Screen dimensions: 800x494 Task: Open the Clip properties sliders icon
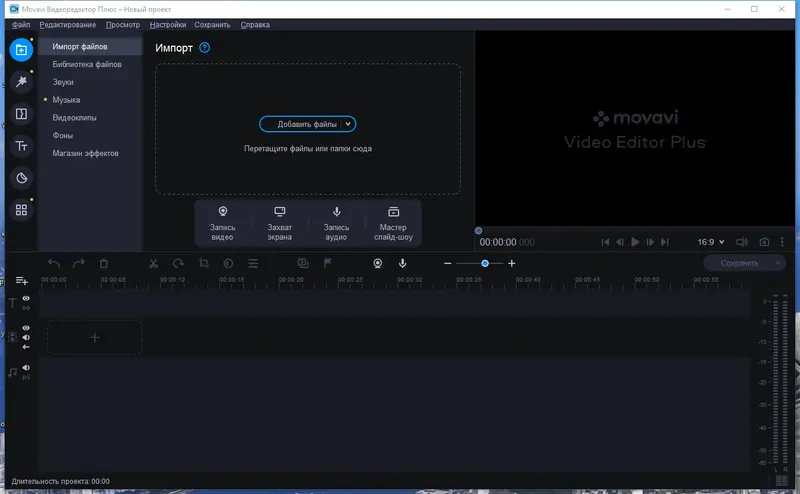point(253,263)
